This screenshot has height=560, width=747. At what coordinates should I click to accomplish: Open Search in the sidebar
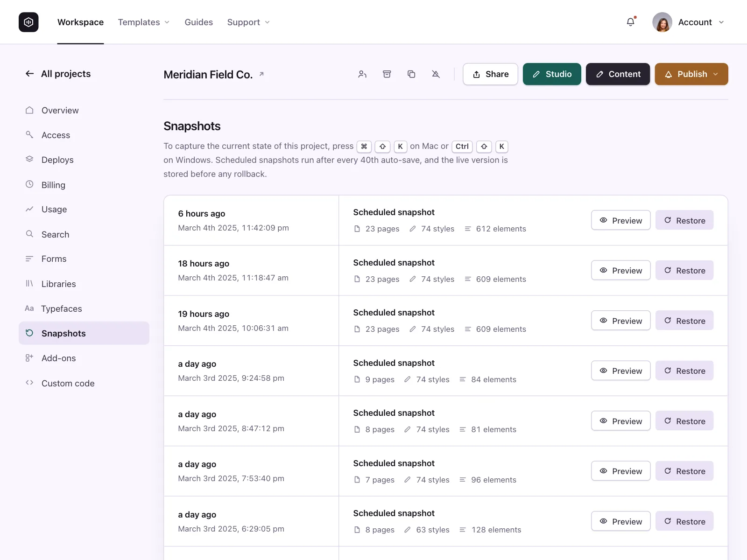pos(84,234)
